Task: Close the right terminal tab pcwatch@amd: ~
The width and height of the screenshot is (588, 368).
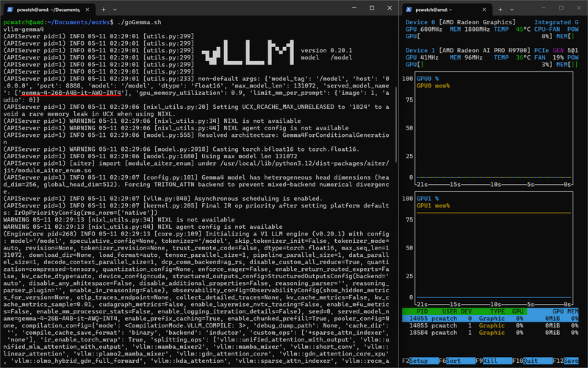Action: [x=484, y=10]
